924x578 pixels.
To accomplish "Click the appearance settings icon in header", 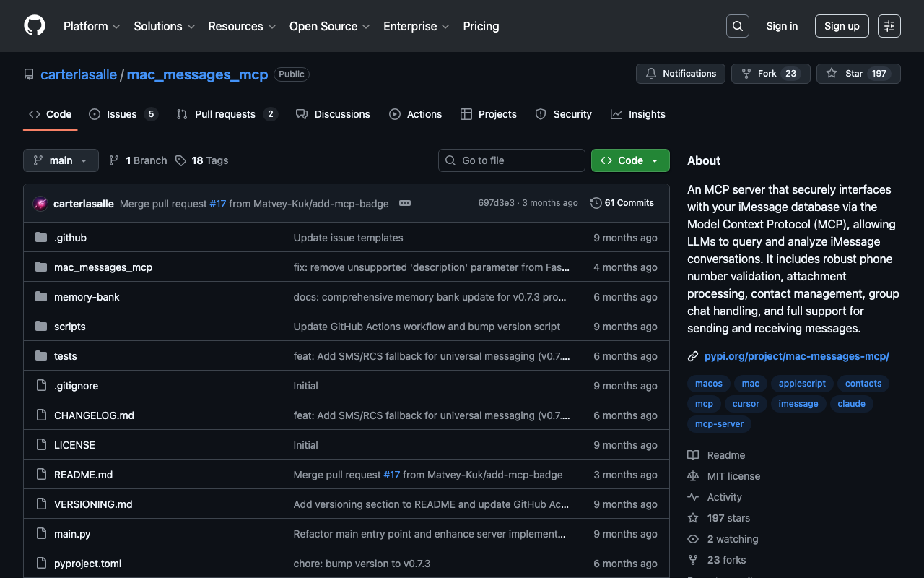I will pos(889,26).
